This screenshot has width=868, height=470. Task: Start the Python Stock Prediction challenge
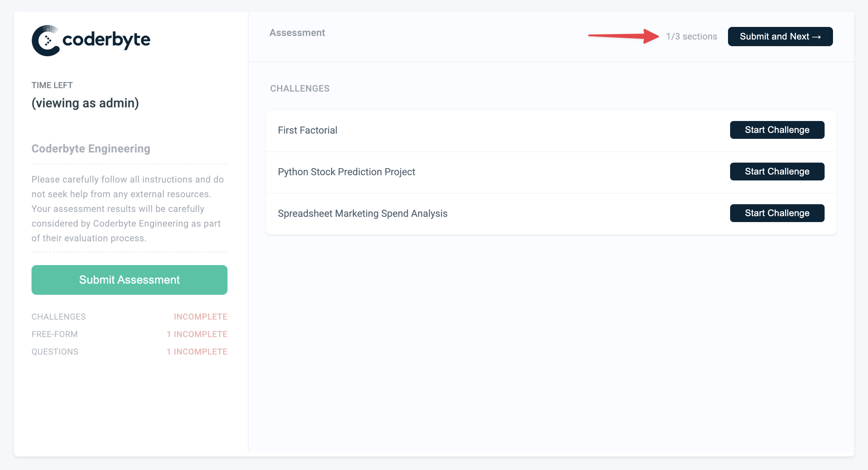pyautogui.click(x=777, y=172)
